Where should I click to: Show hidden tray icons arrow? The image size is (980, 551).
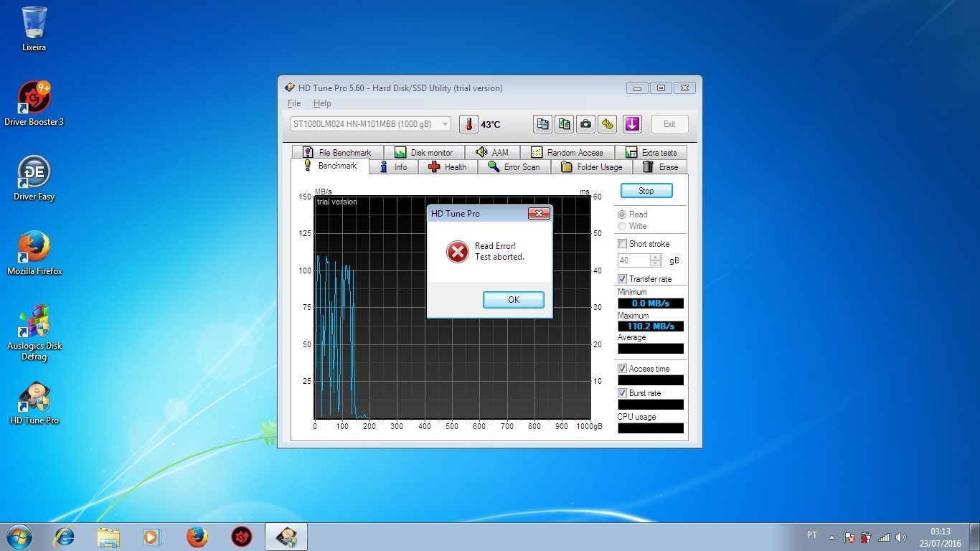[x=831, y=537]
